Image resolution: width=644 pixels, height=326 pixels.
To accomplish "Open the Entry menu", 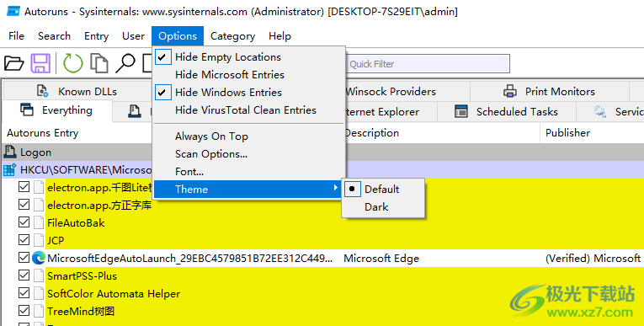I will click(97, 36).
